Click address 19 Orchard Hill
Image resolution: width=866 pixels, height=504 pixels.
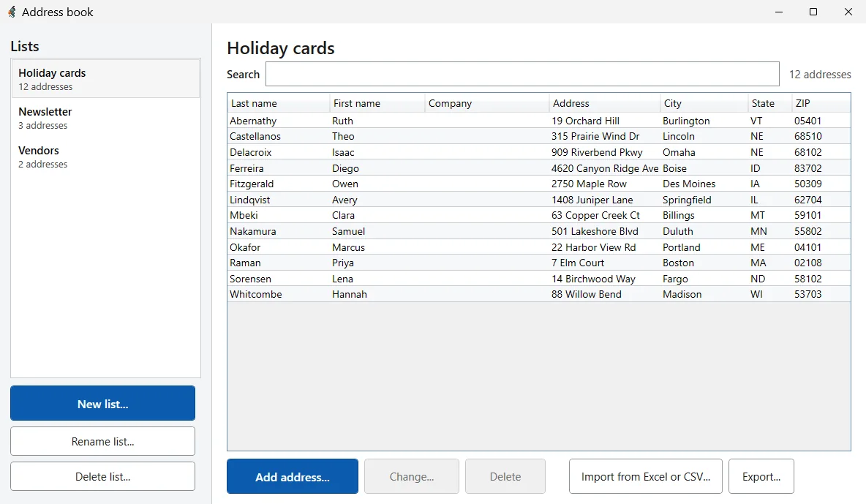pos(585,121)
